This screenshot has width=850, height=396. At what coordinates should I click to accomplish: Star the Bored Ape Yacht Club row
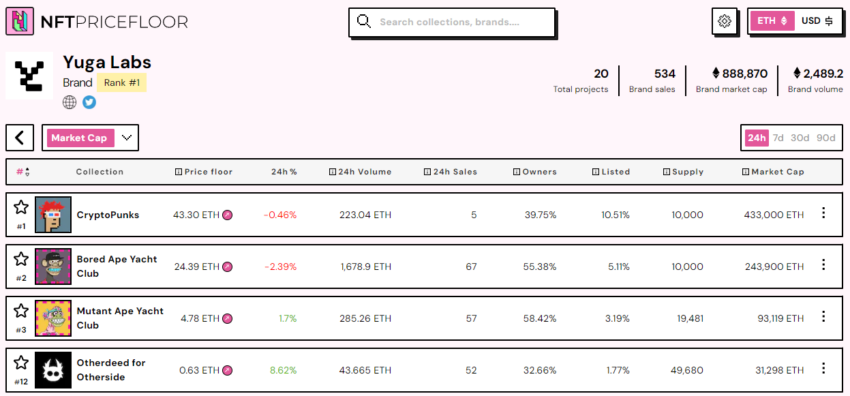pos(21,259)
